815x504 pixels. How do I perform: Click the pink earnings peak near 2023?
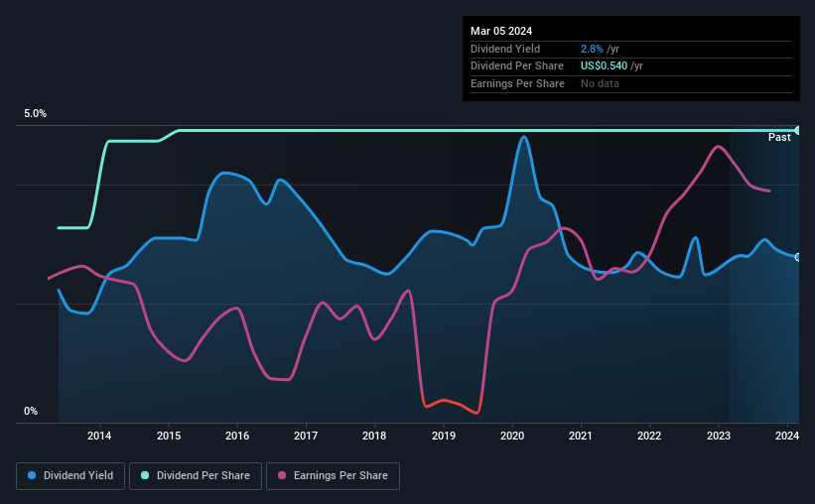click(x=719, y=147)
